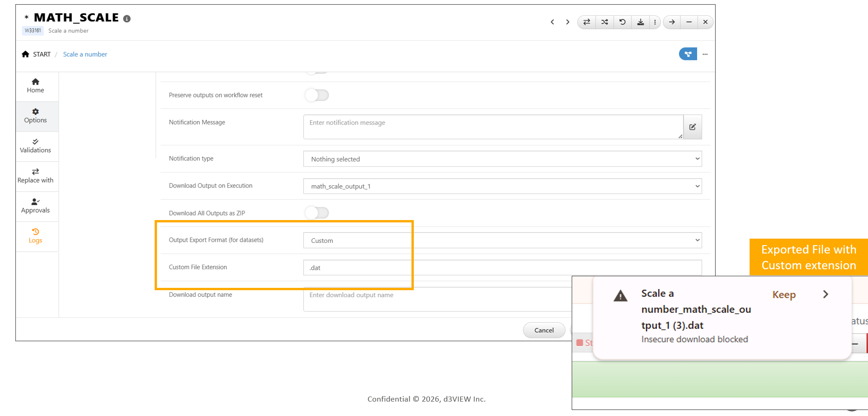Click the download icon in top toolbar

coord(640,22)
